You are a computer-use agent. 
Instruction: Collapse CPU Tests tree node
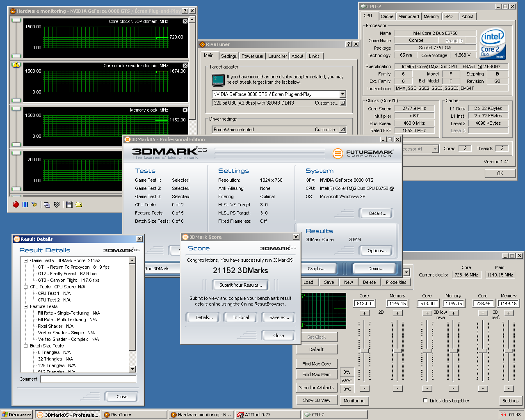tap(25, 287)
